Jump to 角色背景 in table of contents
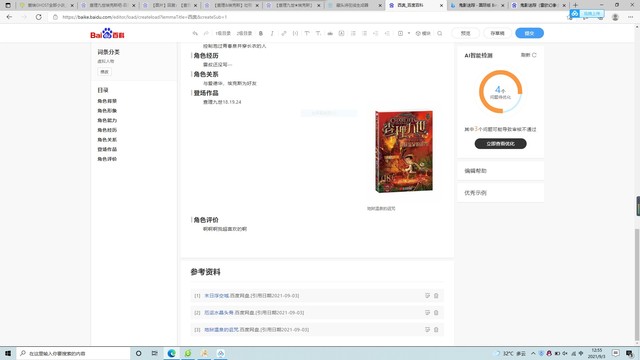The image size is (640, 360). pyautogui.click(x=107, y=101)
